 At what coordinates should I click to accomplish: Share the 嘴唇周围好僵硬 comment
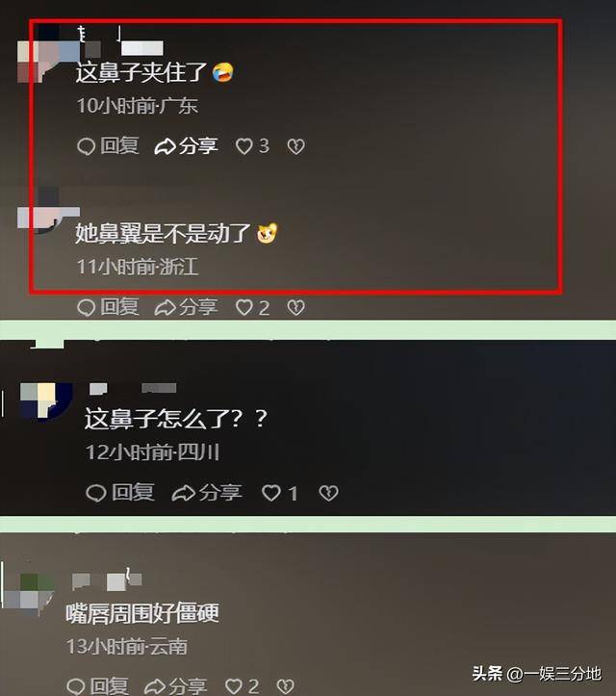(x=176, y=686)
